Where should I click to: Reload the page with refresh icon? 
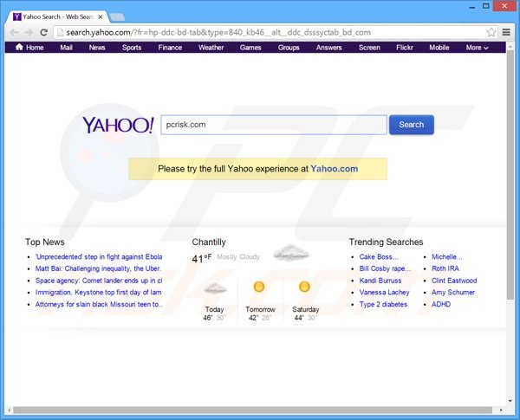point(43,33)
